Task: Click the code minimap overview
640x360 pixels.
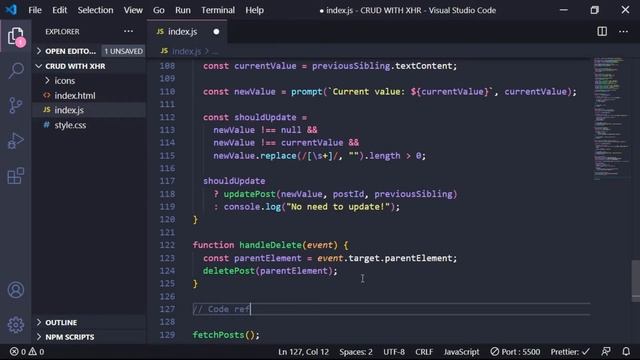Action: tap(611, 118)
